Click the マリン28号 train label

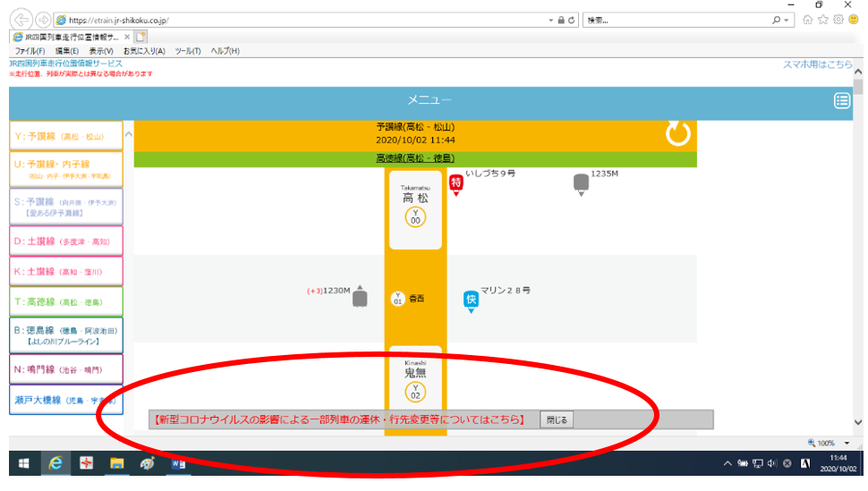pyautogui.click(x=505, y=291)
